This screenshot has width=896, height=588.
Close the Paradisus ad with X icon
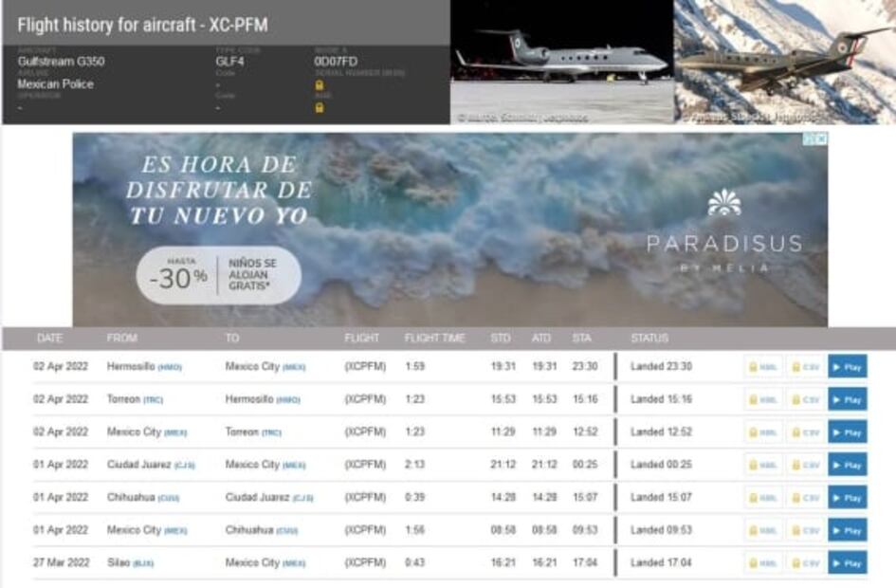[821, 139]
